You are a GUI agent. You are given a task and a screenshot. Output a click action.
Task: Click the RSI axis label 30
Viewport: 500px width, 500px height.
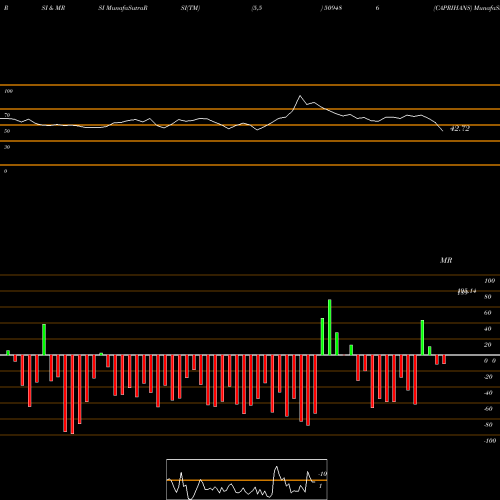pos(7,147)
